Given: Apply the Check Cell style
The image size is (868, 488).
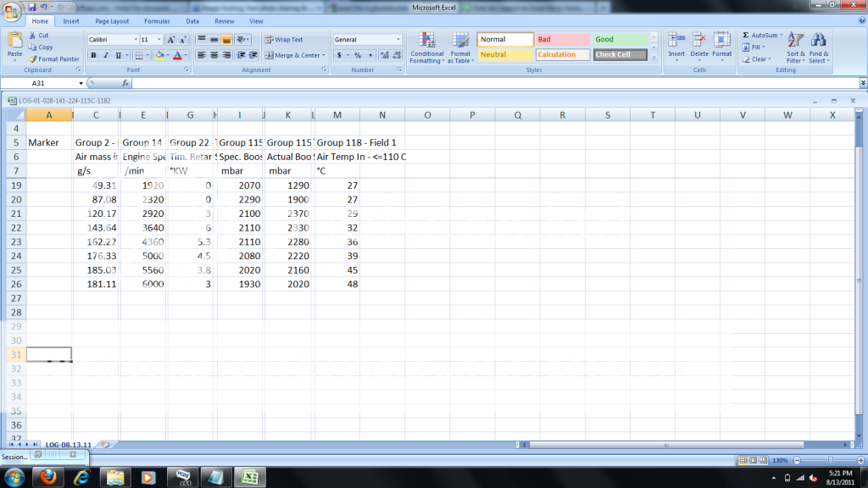Looking at the screenshot, I should [x=620, y=55].
